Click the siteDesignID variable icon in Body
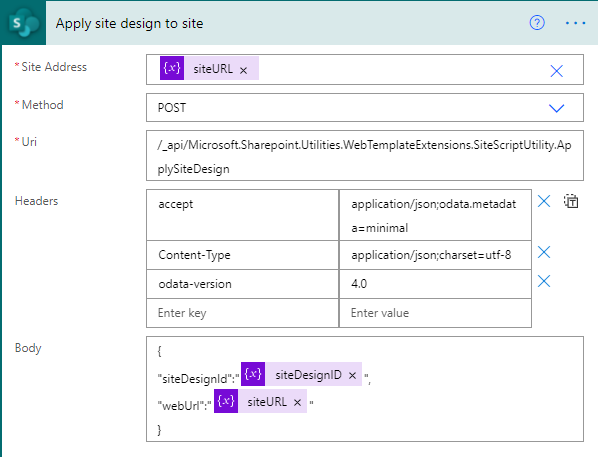598x457 pixels. click(x=253, y=374)
